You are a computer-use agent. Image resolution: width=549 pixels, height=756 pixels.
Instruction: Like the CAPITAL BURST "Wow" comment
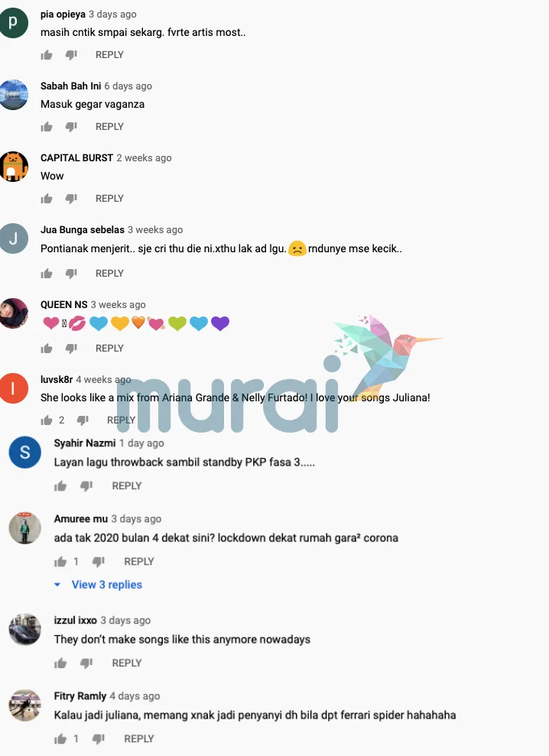47,199
